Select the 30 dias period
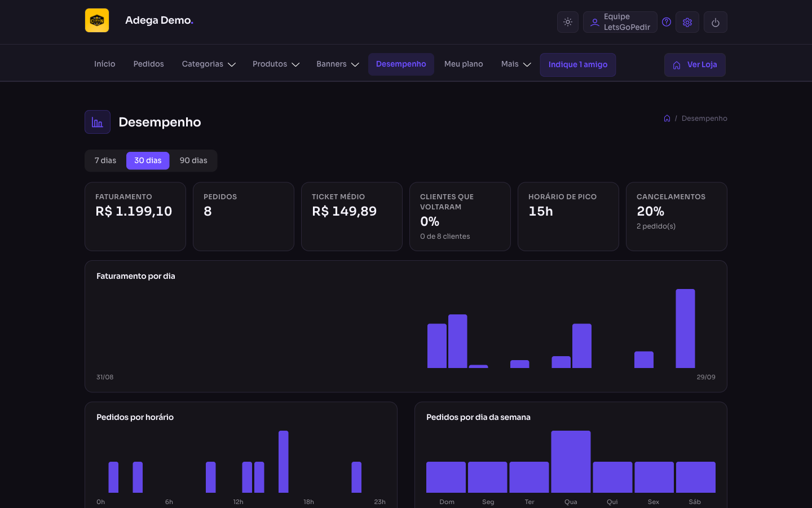 point(148,161)
